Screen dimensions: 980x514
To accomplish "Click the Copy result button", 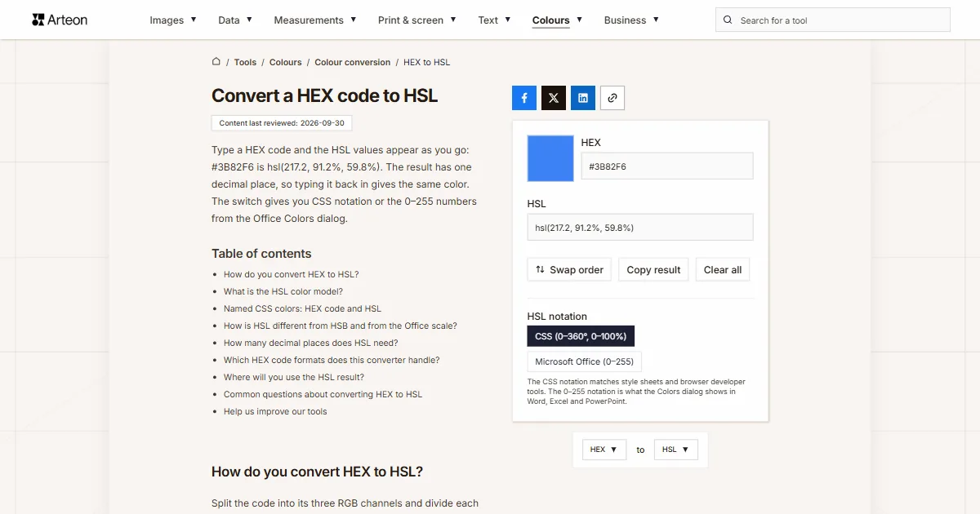I will pos(653,270).
